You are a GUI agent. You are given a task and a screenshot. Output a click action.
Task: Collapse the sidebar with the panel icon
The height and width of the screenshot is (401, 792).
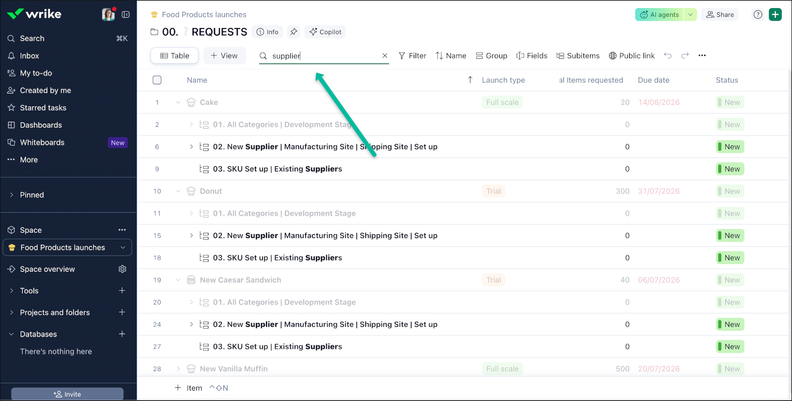[126, 15]
